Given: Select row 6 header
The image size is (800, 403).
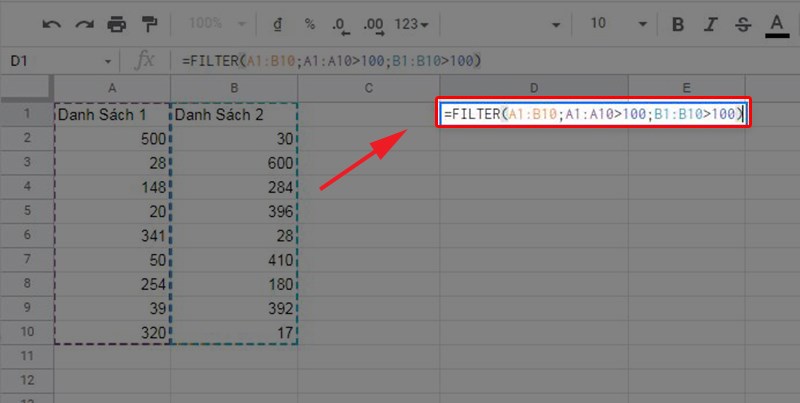Looking at the screenshot, I should tap(27, 235).
